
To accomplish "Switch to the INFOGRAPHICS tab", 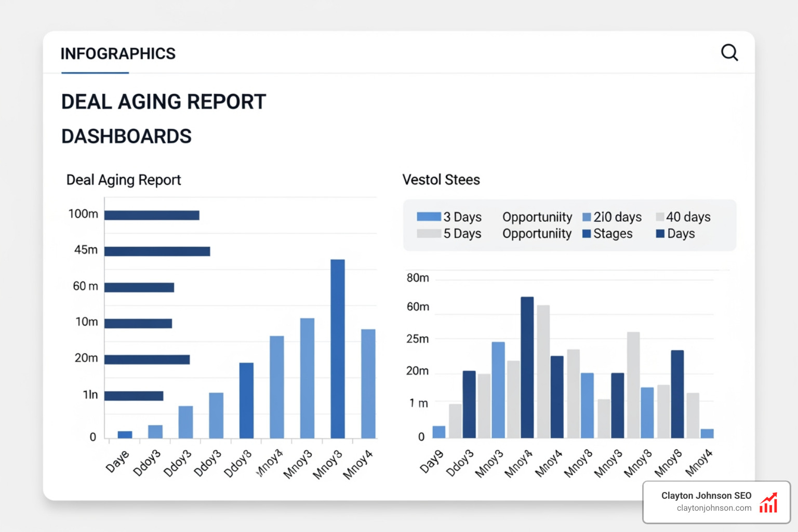I will [x=118, y=54].
